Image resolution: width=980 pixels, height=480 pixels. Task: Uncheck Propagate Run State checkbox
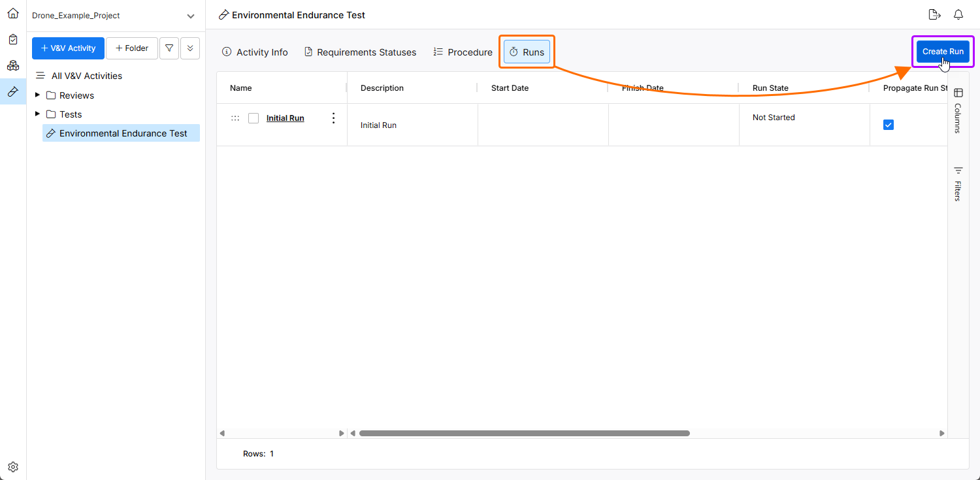tap(888, 125)
